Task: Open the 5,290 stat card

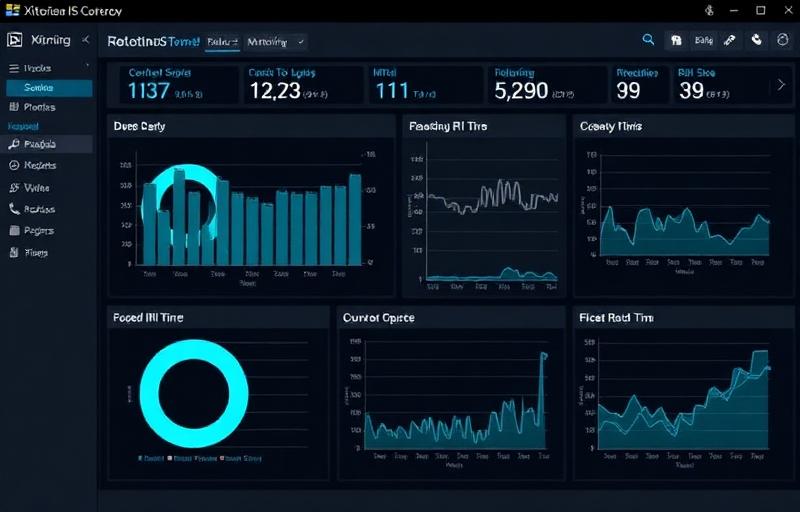Action: pos(547,85)
